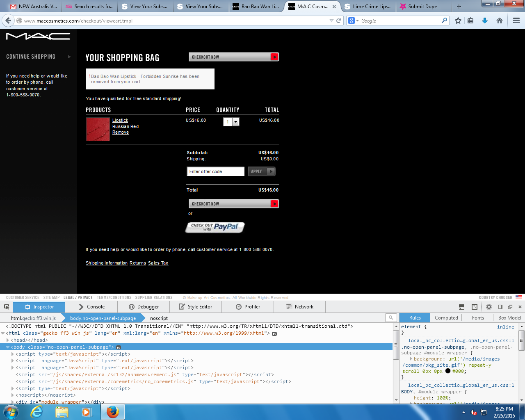Open the inline style source link
525x420 pixels.
(x=506, y=327)
